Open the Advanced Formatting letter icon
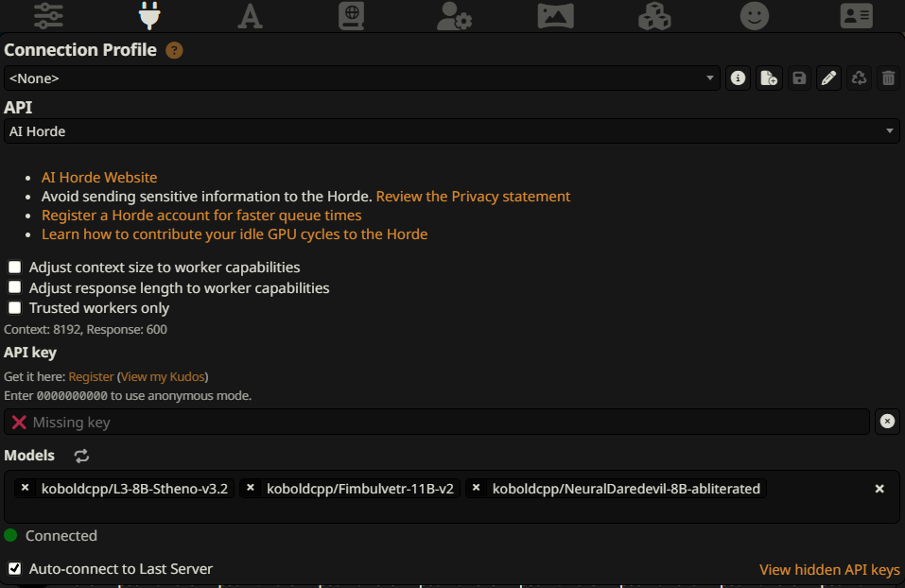The height and width of the screenshot is (588, 905). pos(250,15)
